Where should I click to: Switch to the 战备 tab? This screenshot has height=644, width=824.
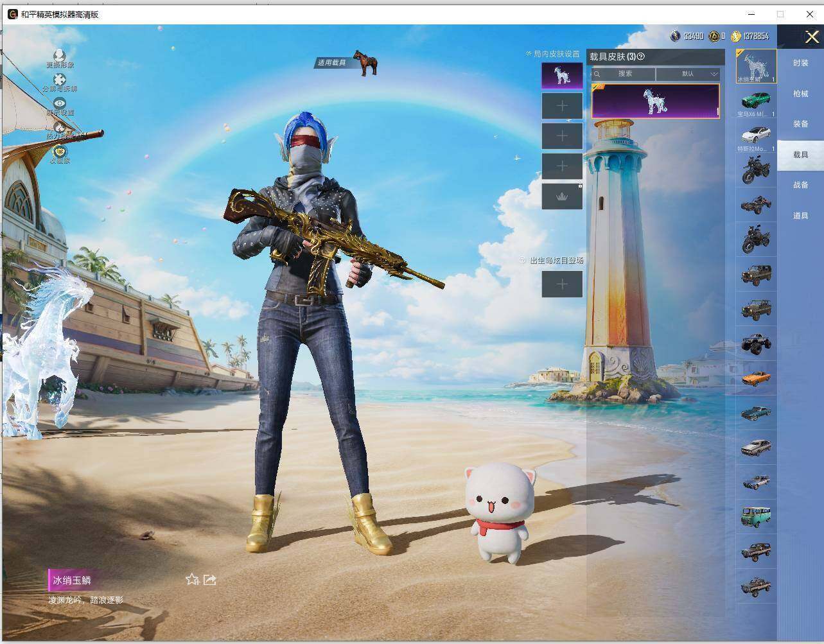[800, 185]
